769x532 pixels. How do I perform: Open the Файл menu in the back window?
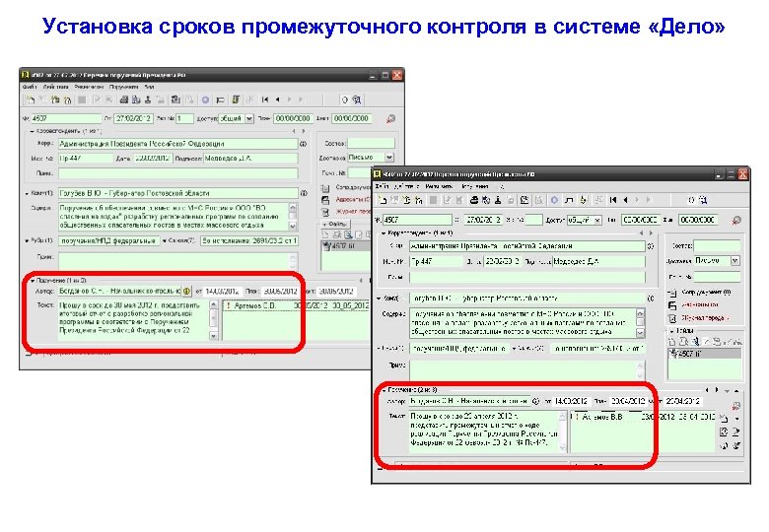[30, 87]
